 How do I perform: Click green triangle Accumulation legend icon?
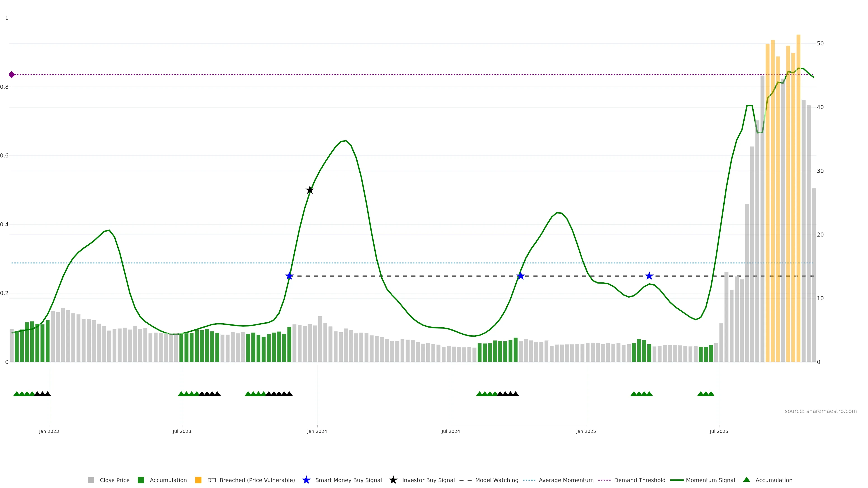746,480
